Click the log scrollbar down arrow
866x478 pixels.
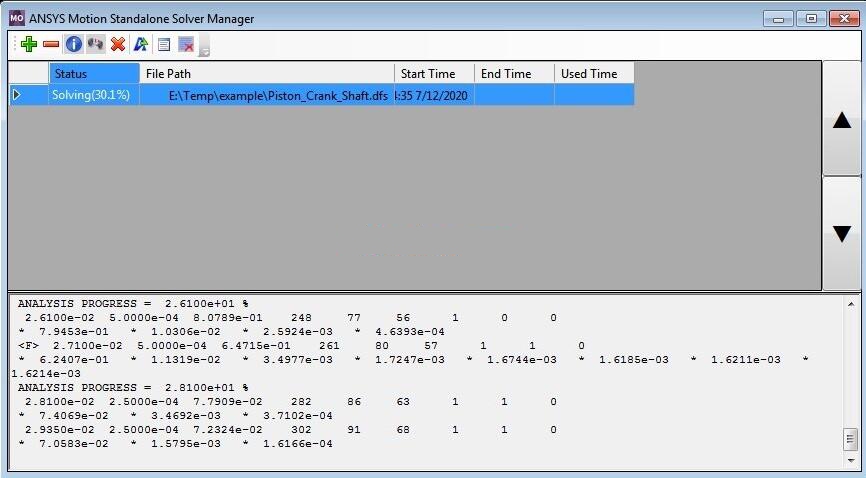(851, 460)
